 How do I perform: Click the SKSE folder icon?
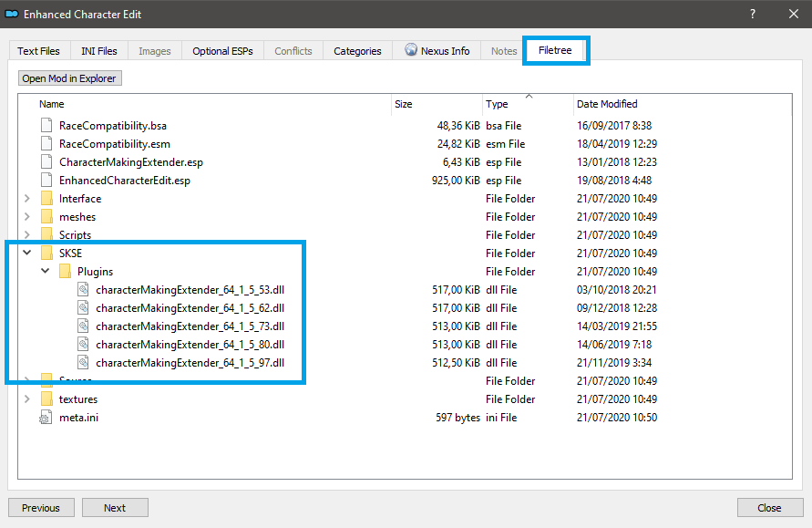pyautogui.click(x=46, y=253)
